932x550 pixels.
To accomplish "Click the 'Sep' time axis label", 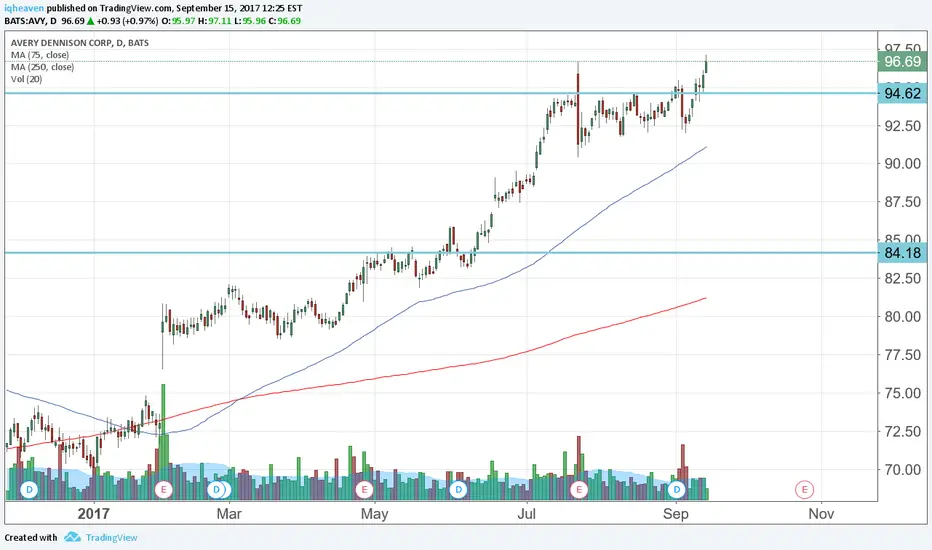I will pos(676,513).
